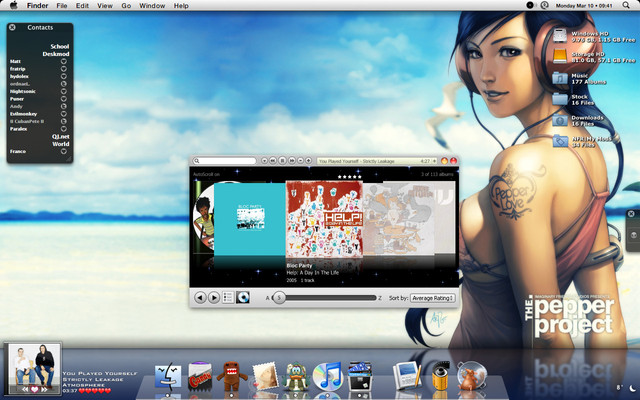Launch the Adium duck dock icon
Image resolution: width=640 pixels, height=400 pixels.
[x=296, y=376]
